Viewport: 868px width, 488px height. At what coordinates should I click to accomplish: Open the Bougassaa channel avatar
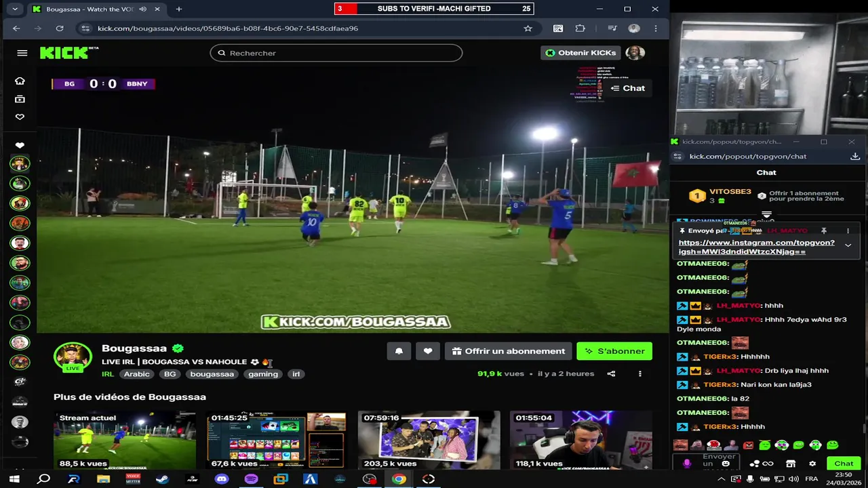pos(73,357)
